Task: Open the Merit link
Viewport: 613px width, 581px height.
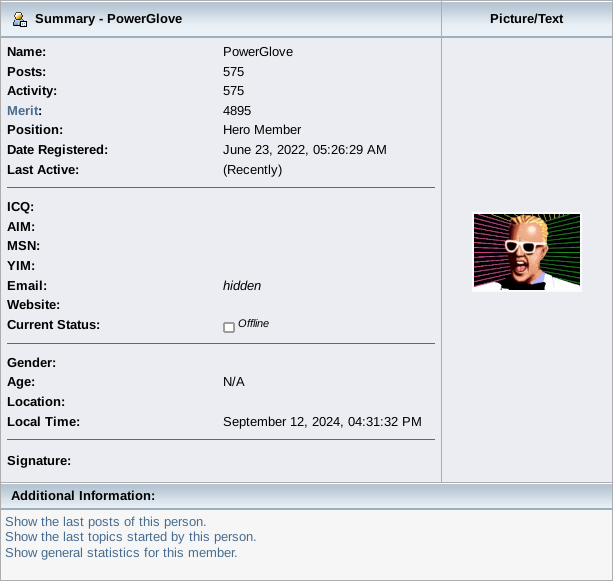Action: coord(23,111)
